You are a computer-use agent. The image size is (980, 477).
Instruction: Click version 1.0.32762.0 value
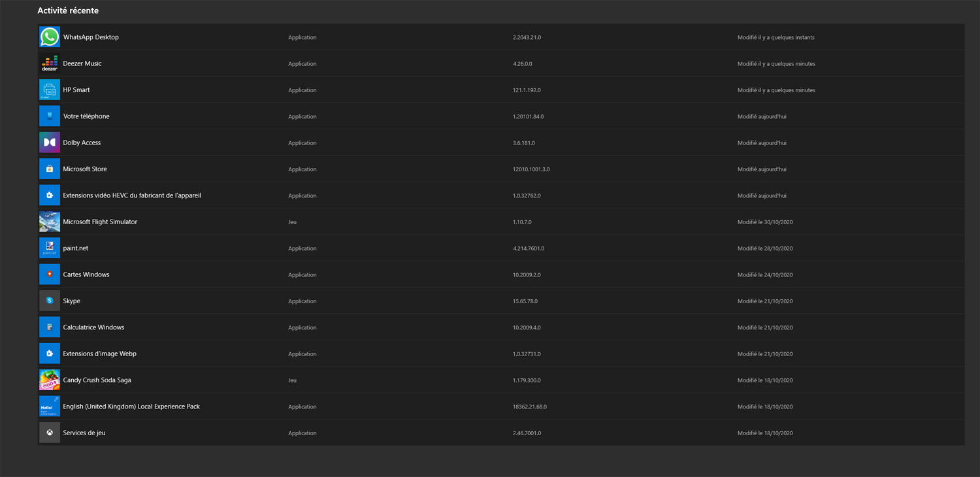(527, 195)
